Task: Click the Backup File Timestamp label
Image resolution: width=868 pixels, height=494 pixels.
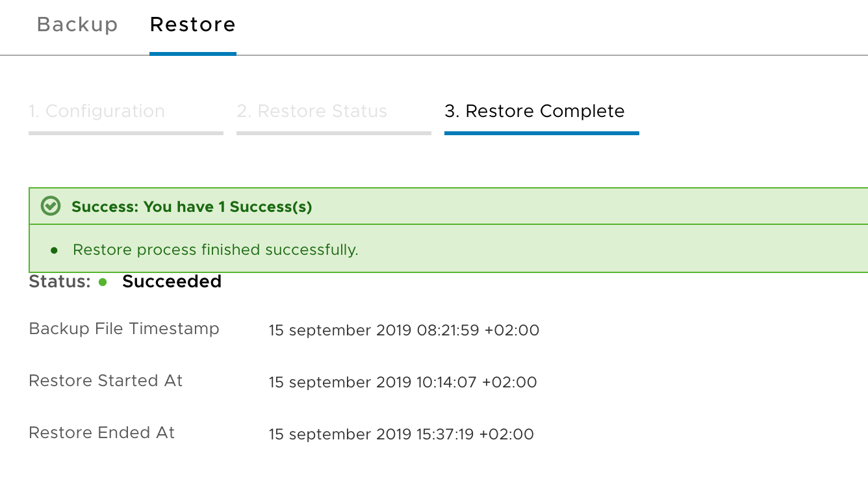Action: (124, 329)
